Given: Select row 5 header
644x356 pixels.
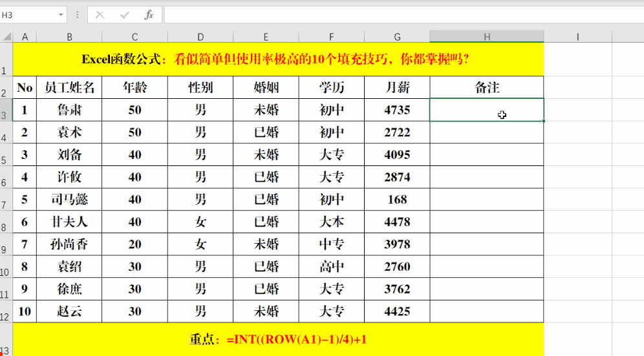Looking at the screenshot, I should [6, 154].
